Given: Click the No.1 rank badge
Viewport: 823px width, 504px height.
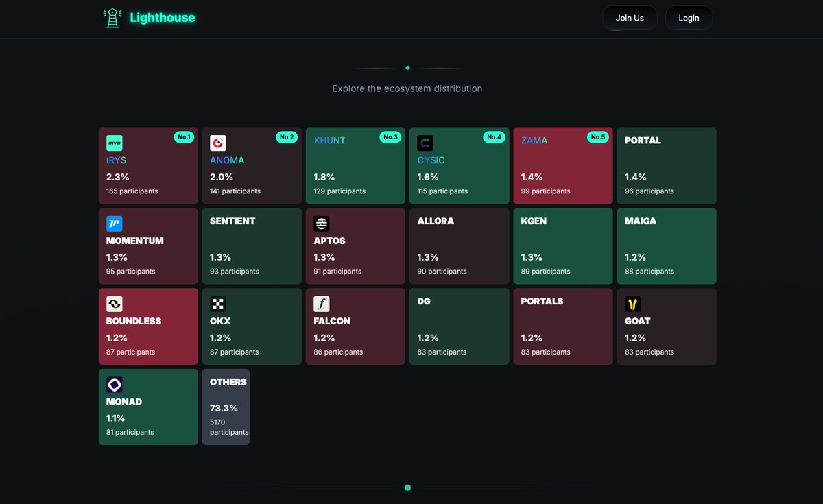Looking at the screenshot, I should coord(184,137).
